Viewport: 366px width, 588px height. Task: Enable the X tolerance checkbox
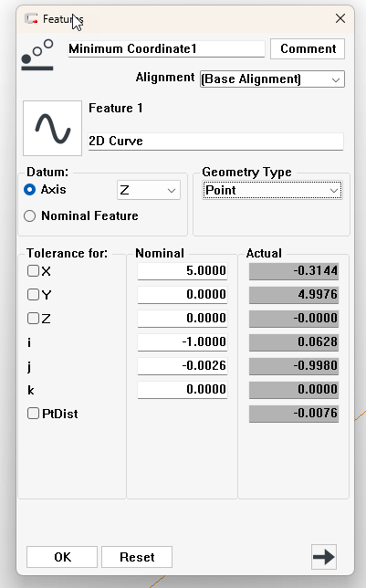pos(33,271)
